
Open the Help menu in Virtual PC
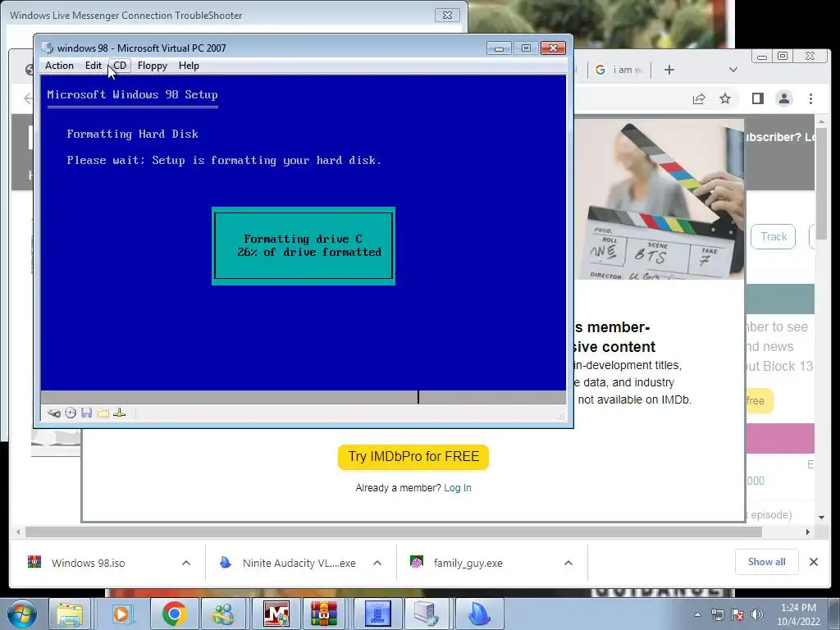click(189, 66)
